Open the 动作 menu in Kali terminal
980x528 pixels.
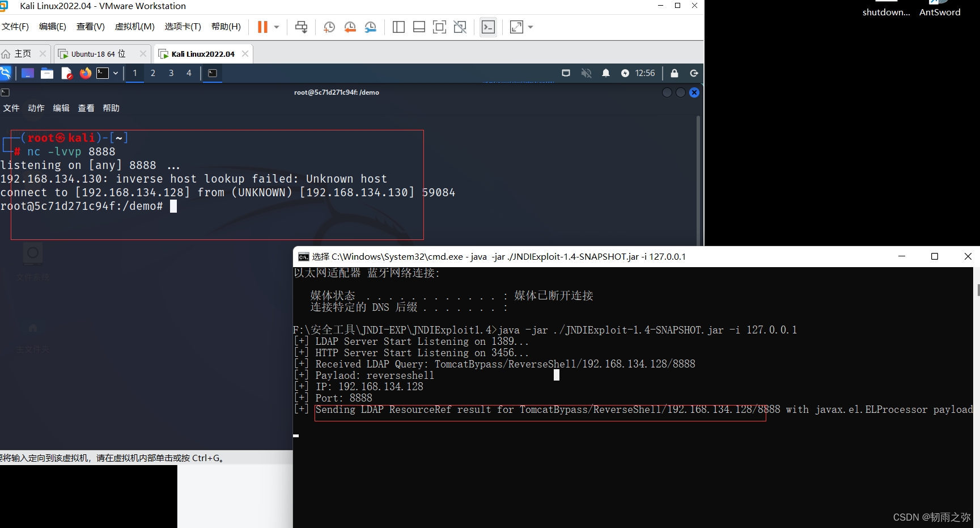(36, 108)
